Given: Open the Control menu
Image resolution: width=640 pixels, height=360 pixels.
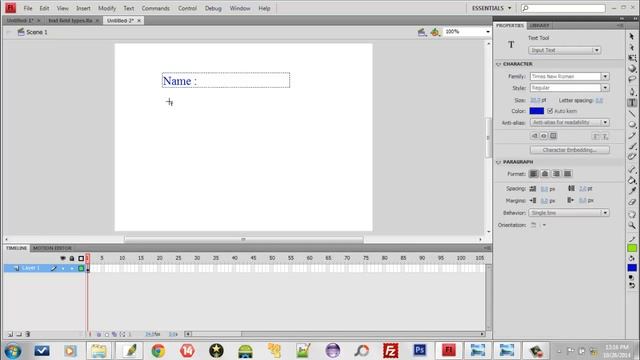Looking at the screenshot, I should coord(187,8).
